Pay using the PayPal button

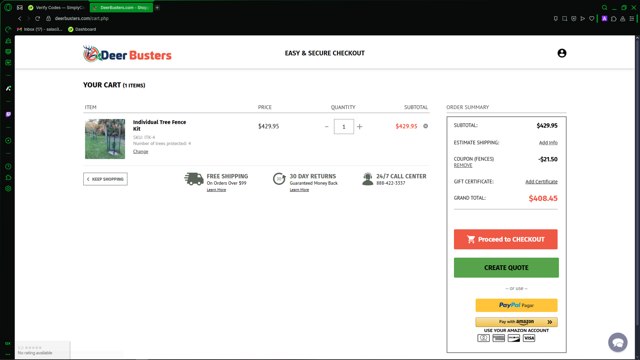pyautogui.click(x=516, y=305)
